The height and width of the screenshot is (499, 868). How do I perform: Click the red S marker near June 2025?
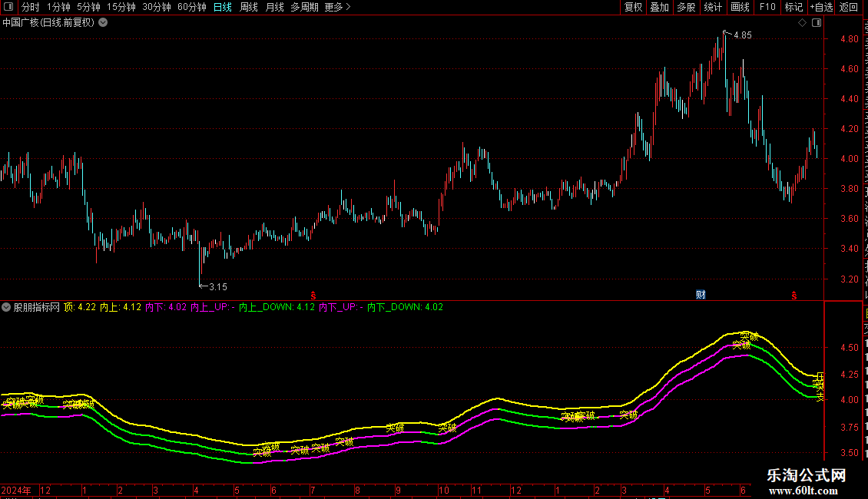click(x=793, y=296)
